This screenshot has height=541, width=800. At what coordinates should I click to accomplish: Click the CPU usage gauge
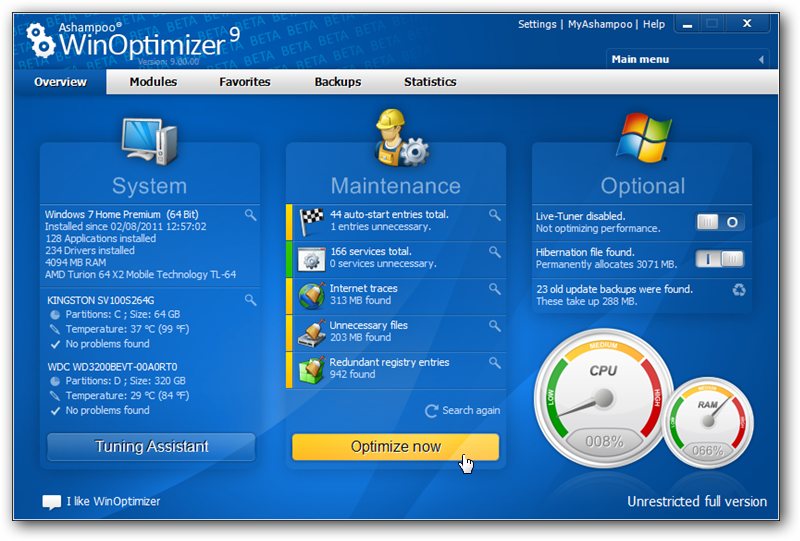602,398
